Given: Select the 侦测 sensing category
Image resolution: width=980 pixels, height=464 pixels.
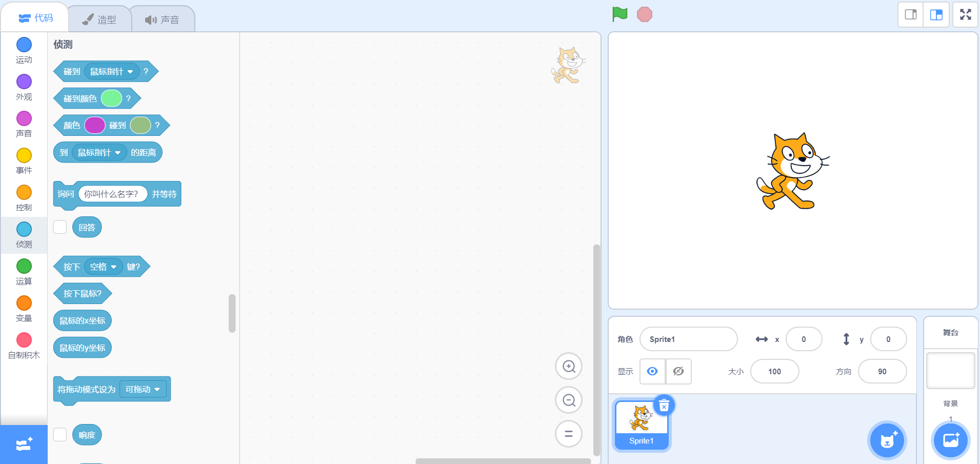Looking at the screenshot, I should (x=24, y=235).
